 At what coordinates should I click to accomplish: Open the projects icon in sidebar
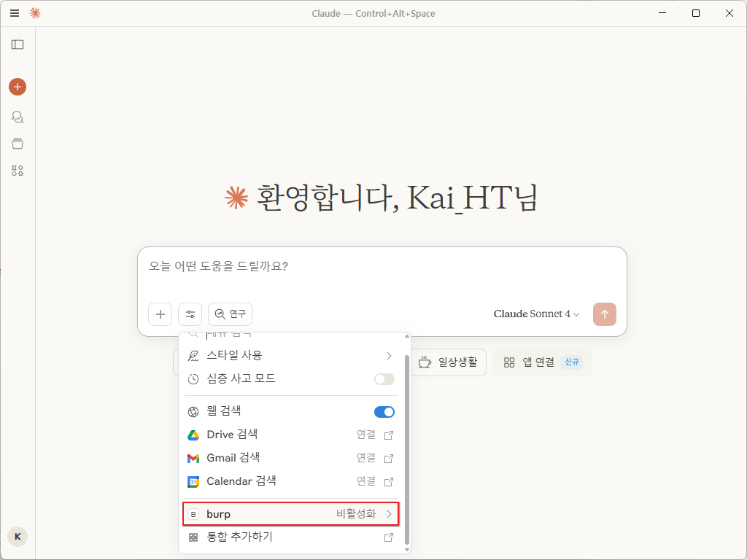coord(18,144)
